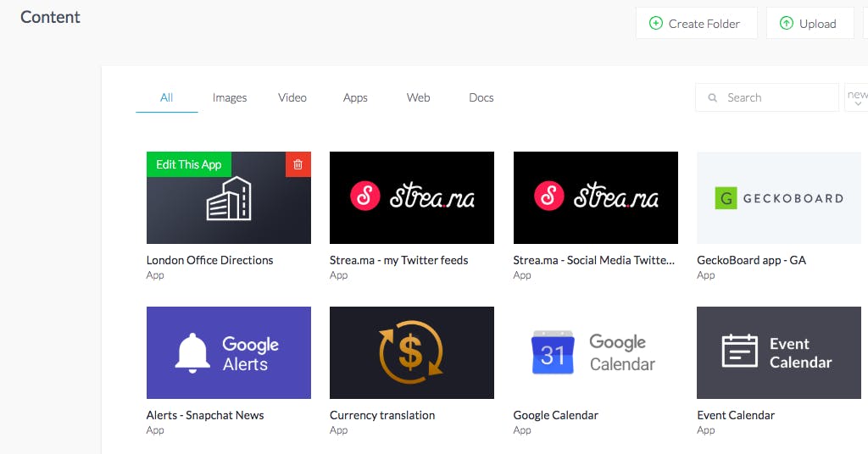Click the Create Folder button

[697, 23]
